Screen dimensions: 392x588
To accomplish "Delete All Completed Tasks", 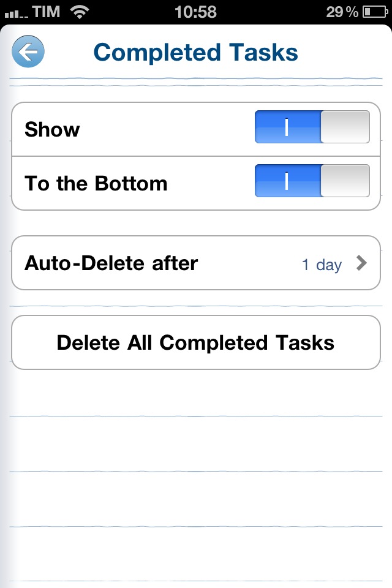I will (x=196, y=342).
